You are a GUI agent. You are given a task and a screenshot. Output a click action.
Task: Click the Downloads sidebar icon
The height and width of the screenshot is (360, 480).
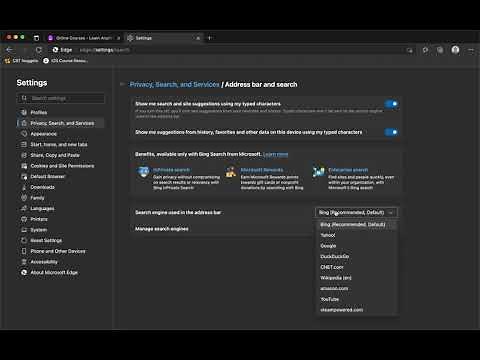coord(24,187)
